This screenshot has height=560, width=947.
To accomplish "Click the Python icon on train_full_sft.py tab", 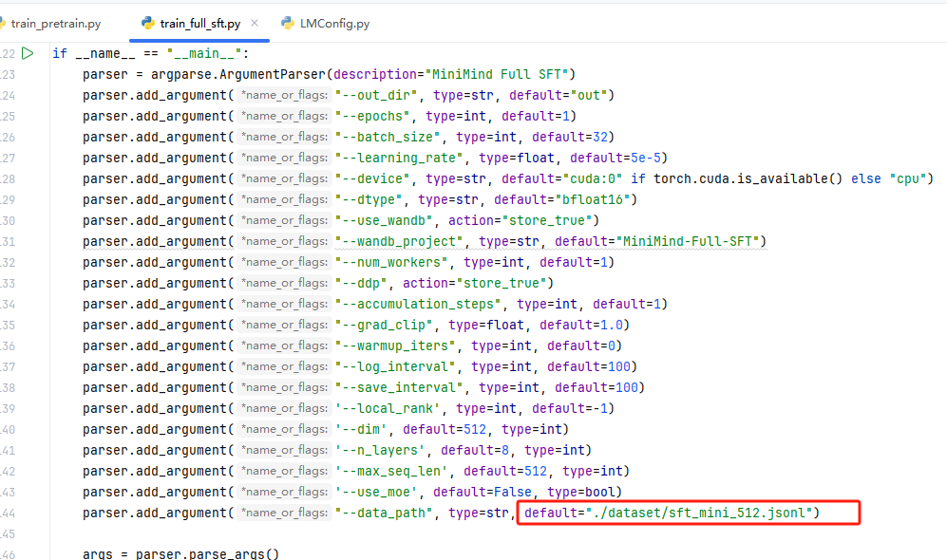I will [148, 22].
